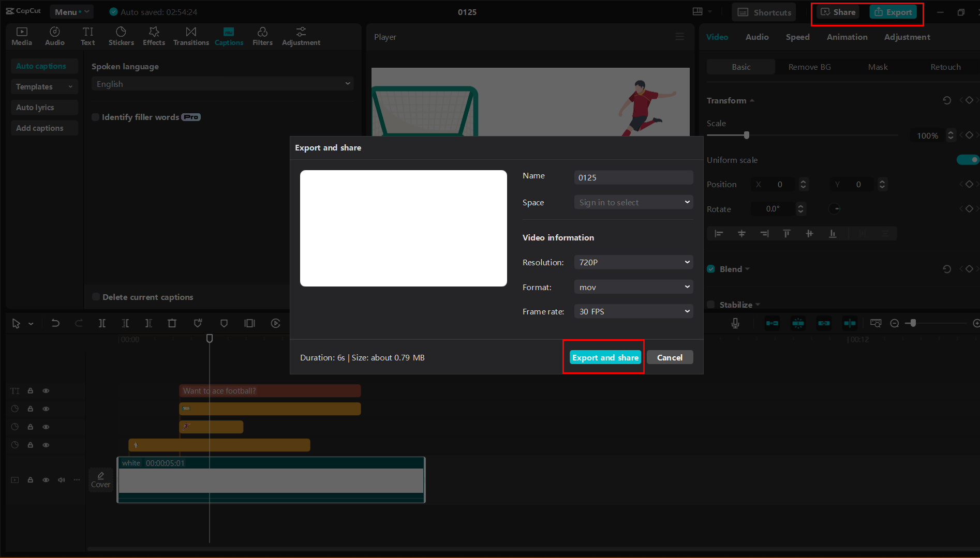Click the Export and share button

(x=604, y=357)
